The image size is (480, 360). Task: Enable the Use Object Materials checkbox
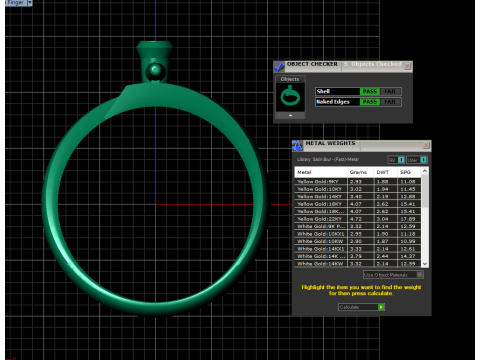[x=420, y=275]
